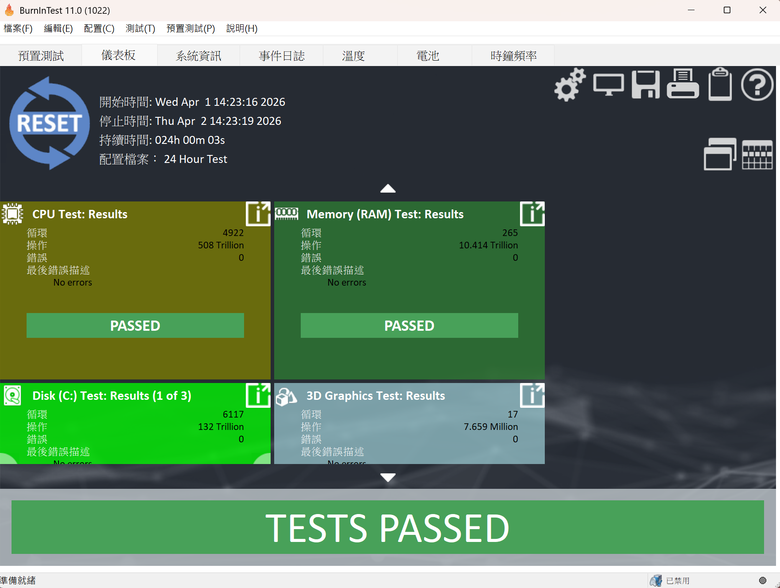780x588 pixels.
Task: Click the 3D Graphics cycles value 17
Action: pyautogui.click(x=513, y=414)
